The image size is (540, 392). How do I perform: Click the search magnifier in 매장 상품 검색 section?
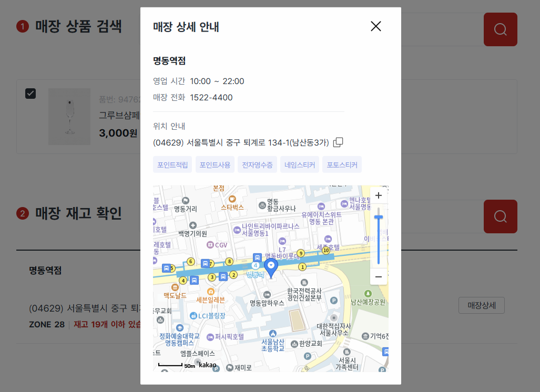pyautogui.click(x=500, y=29)
